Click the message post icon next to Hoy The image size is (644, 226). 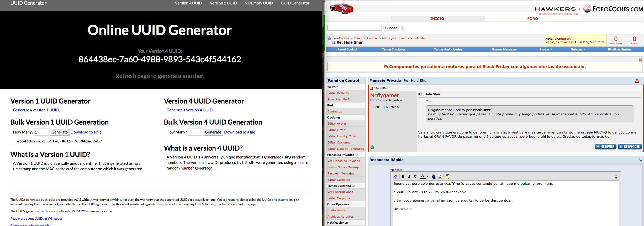click(x=371, y=88)
